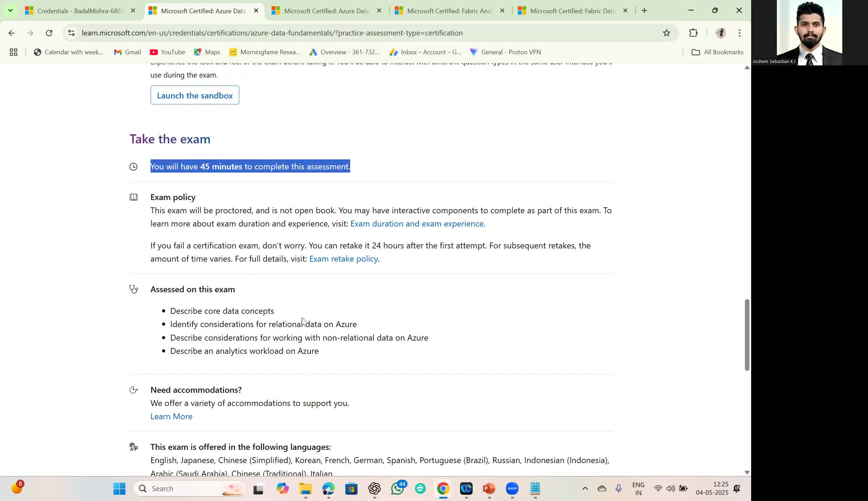This screenshot has width=868, height=501.
Task: Click the microphone tray icon
Action: [618, 489]
